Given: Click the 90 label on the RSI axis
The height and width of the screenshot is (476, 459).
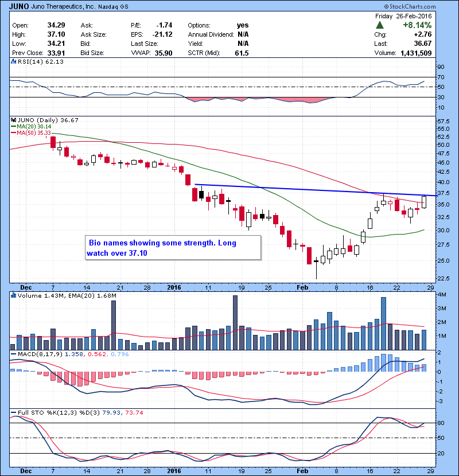Looking at the screenshot, I should pos(441,67).
